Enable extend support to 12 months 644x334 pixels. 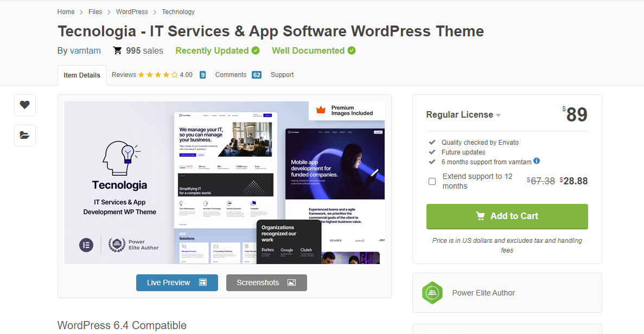(432, 181)
